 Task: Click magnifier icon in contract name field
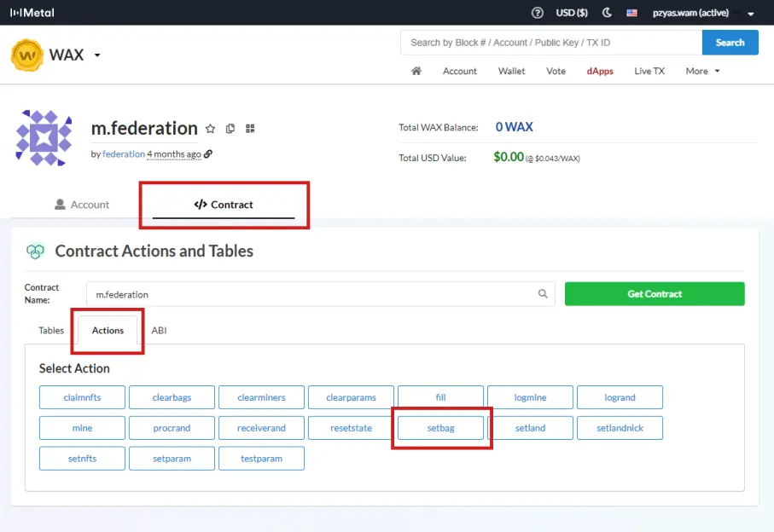pos(543,294)
